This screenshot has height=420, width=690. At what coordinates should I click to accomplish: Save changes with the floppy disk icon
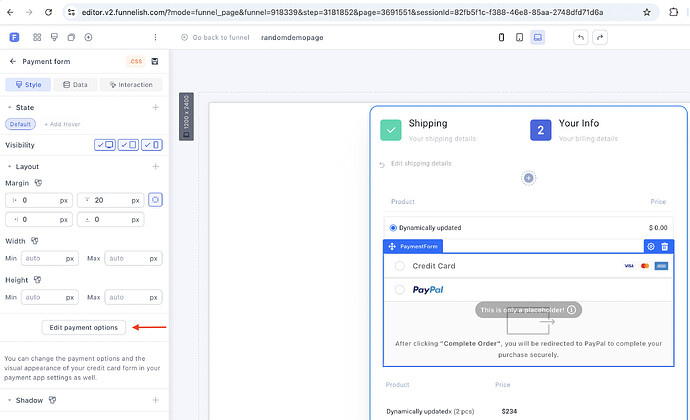pos(155,61)
